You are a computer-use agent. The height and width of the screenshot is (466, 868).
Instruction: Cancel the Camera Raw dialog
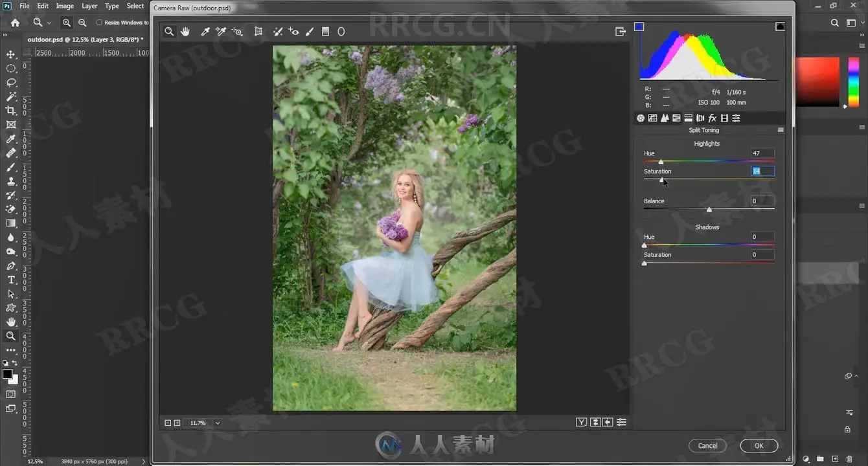click(x=707, y=445)
